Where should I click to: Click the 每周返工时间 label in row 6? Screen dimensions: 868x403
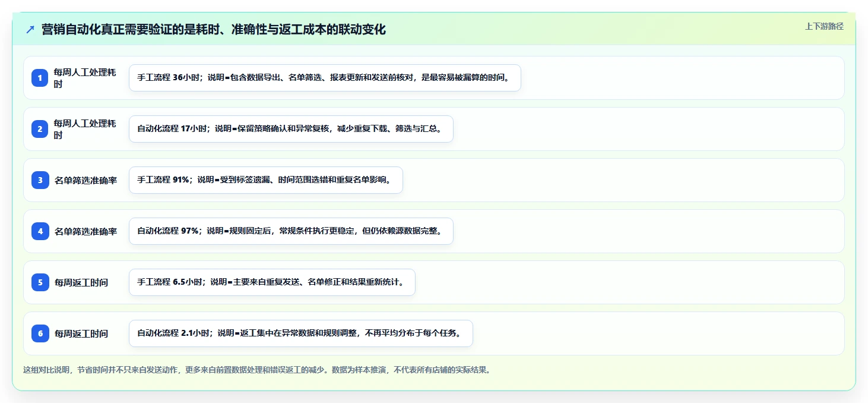(81, 333)
